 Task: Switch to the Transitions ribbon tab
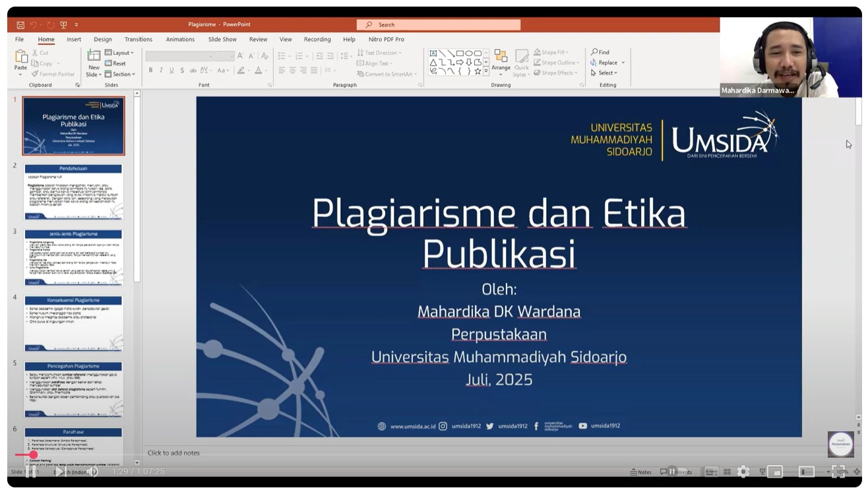(x=139, y=40)
